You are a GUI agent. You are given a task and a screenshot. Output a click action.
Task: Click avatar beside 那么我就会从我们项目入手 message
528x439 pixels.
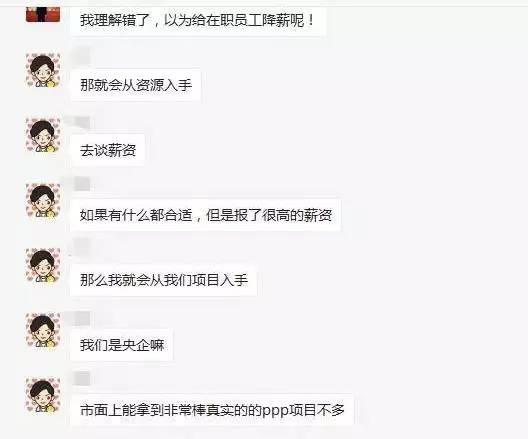(x=43, y=266)
